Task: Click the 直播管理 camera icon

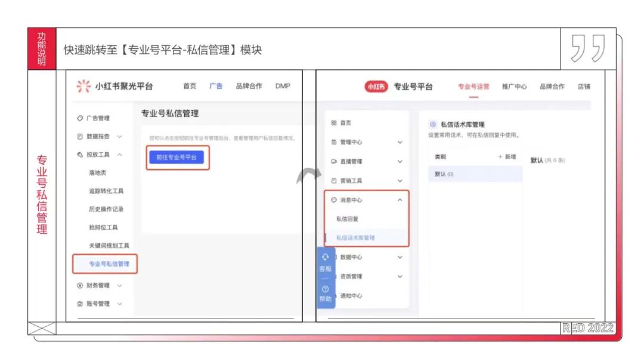Action: click(334, 162)
